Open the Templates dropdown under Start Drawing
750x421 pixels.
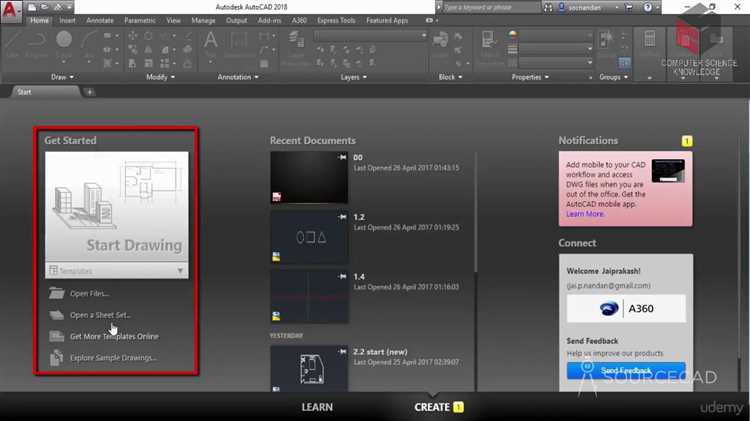(x=117, y=271)
